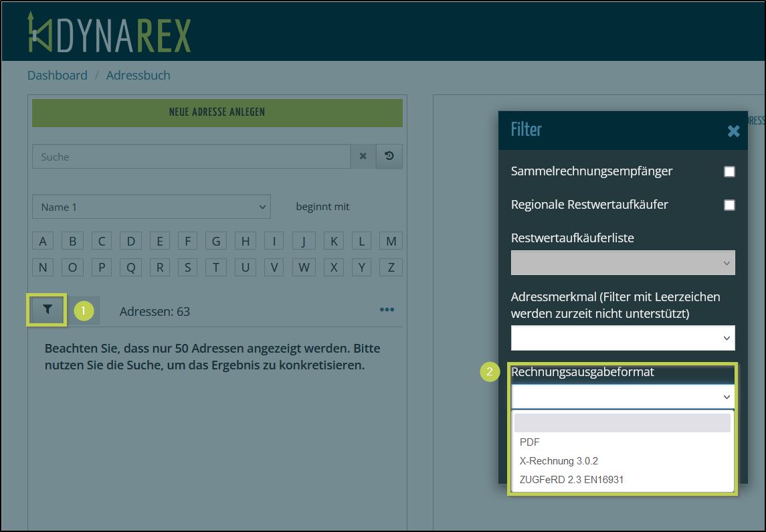Click into the Suche input field
766x532 pixels.
pyautogui.click(x=191, y=157)
